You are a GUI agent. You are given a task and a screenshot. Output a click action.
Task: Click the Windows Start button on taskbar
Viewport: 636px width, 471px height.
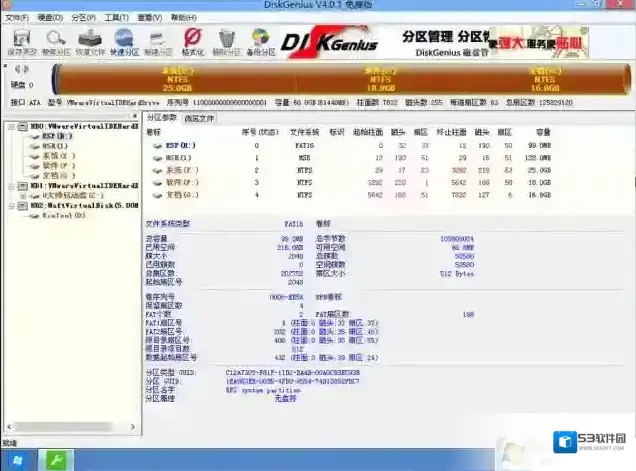pos(19,459)
